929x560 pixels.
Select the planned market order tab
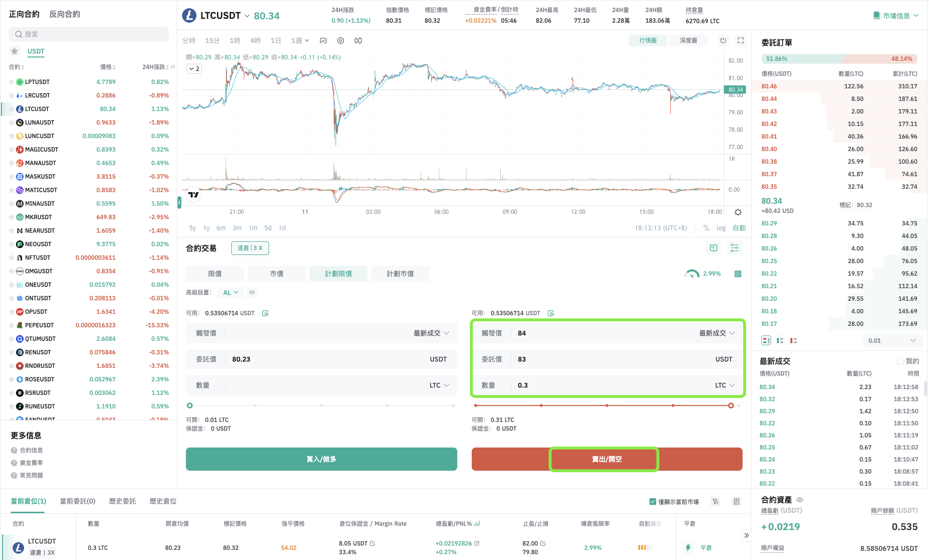(x=400, y=274)
